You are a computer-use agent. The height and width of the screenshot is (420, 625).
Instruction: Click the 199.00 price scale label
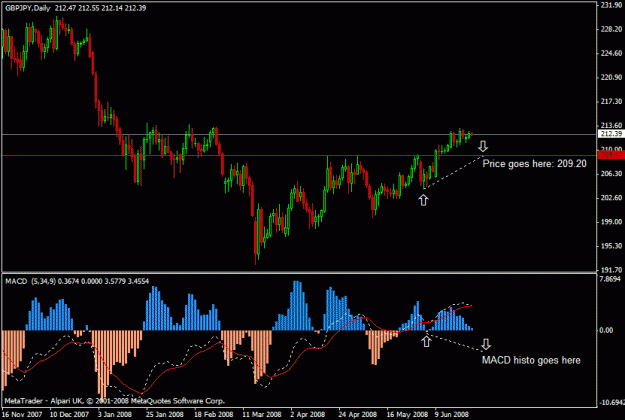[611, 222]
